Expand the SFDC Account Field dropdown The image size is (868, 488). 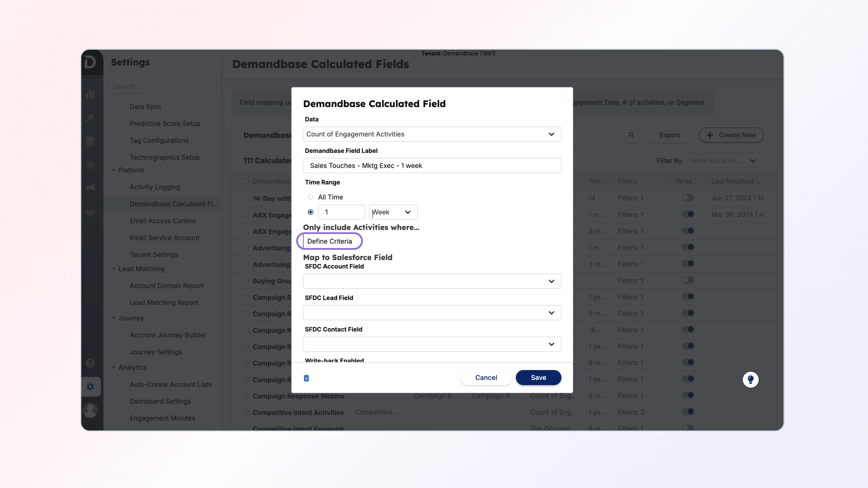pos(432,281)
